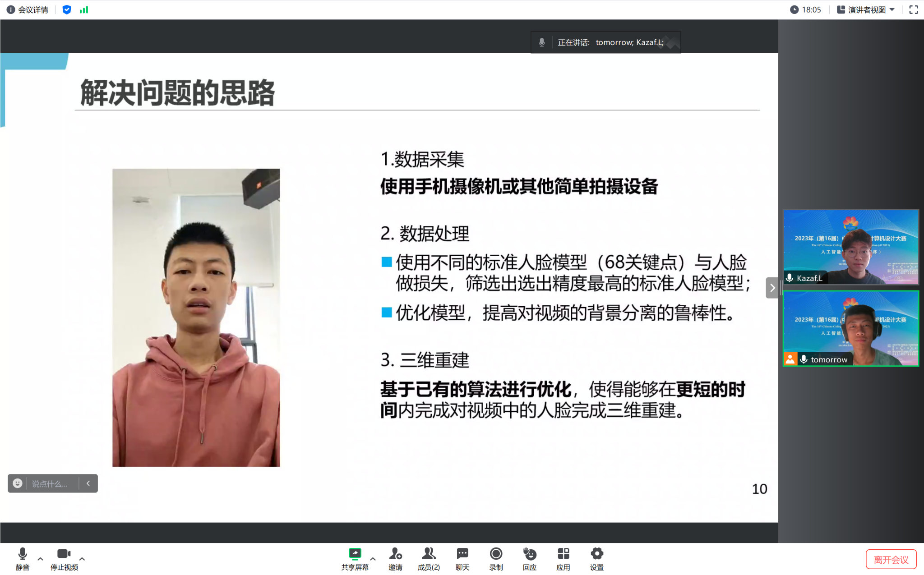Image resolution: width=924 pixels, height=575 pixels.
Task: Open 会议详情 meeting details
Action: 28,9
